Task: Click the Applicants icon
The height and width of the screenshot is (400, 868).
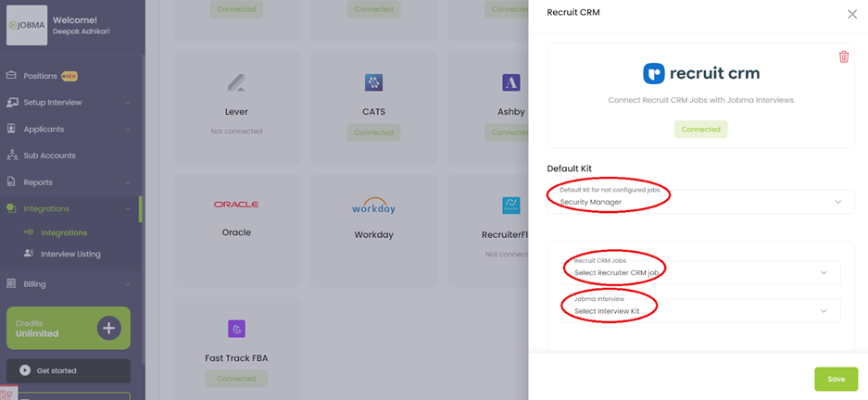Action: [x=11, y=129]
